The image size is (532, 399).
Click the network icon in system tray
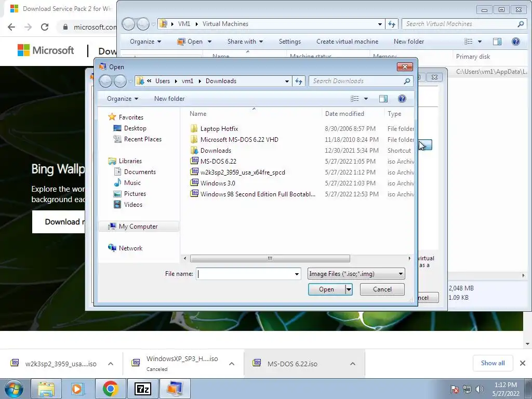(467, 389)
